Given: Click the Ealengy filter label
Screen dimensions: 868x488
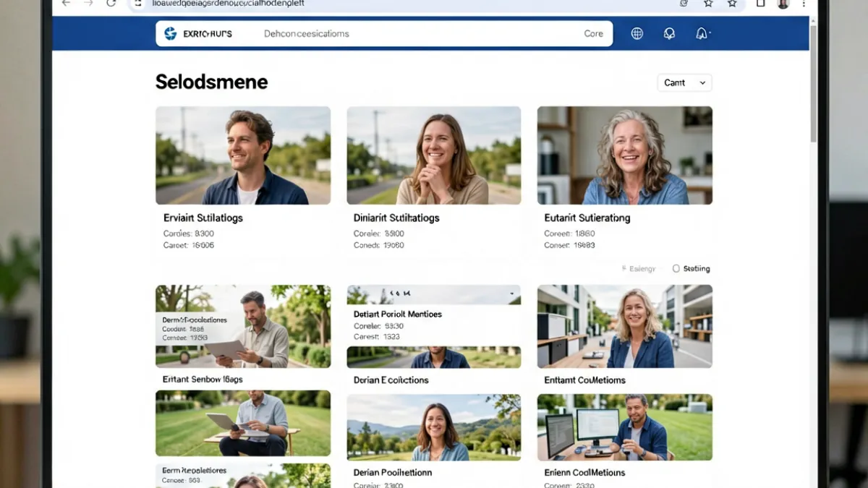Looking at the screenshot, I should (642, 269).
